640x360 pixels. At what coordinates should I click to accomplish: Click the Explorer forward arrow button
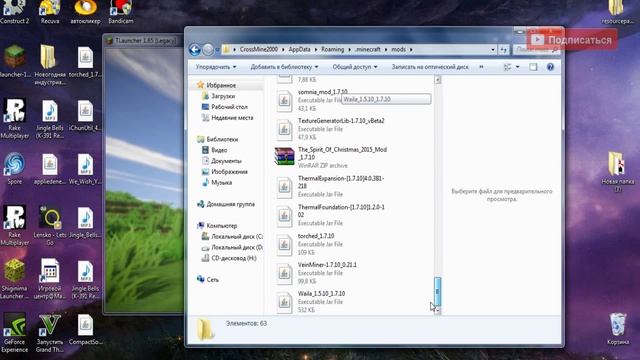[208, 49]
